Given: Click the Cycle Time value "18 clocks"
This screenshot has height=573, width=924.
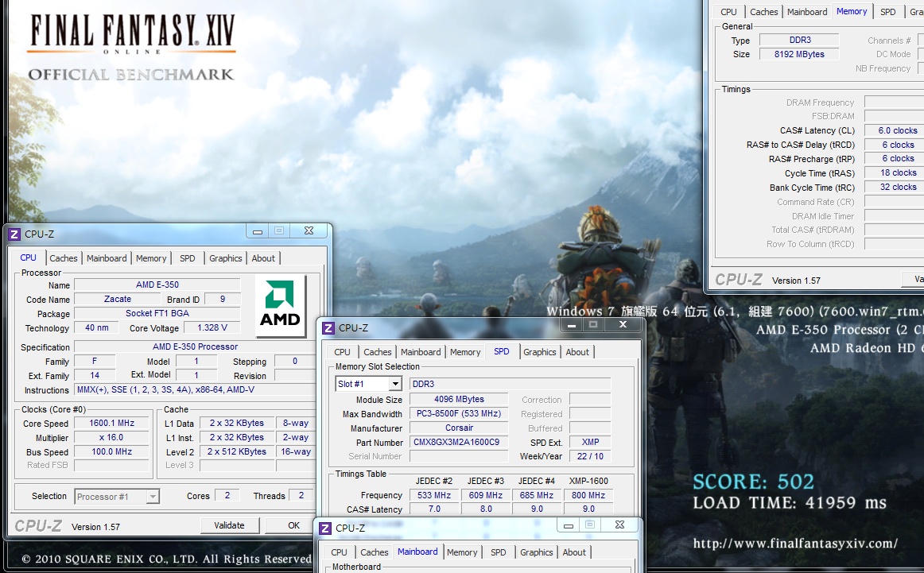Looking at the screenshot, I should (x=895, y=172).
